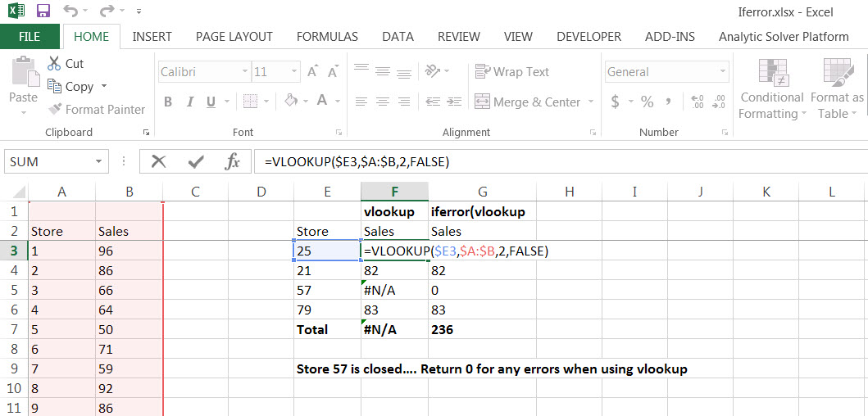Open the Name Box dropdown arrow
The height and width of the screenshot is (416, 868).
(x=99, y=161)
